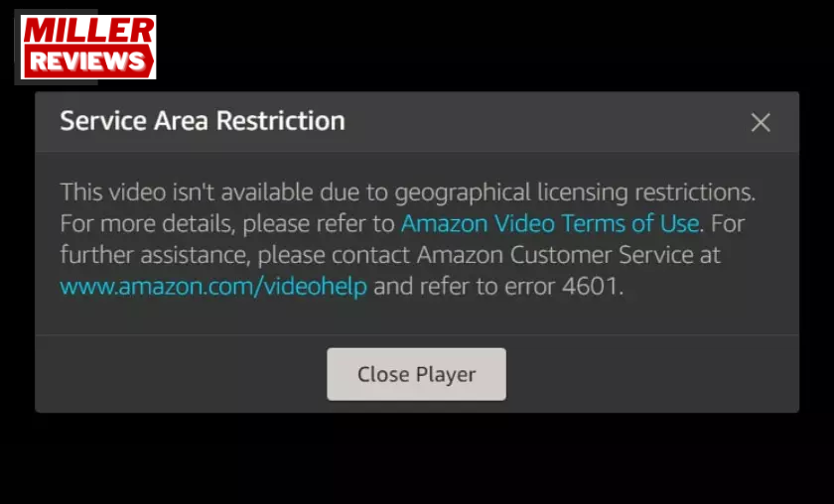Image resolution: width=834 pixels, height=504 pixels.
Task: Click the Close Player button
Action: pyautogui.click(x=416, y=374)
